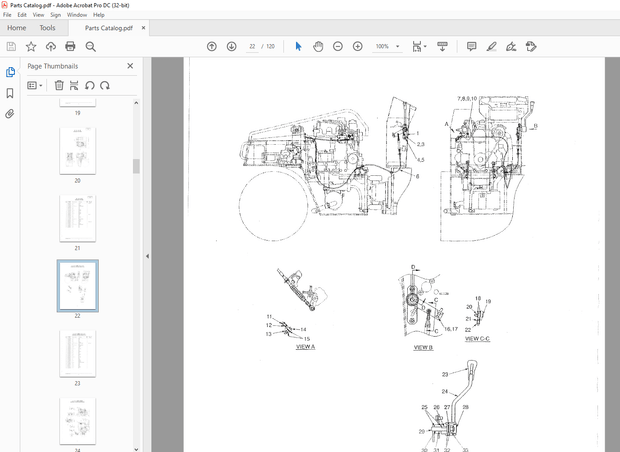Select page 22 thumbnail

pyautogui.click(x=78, y=286)
